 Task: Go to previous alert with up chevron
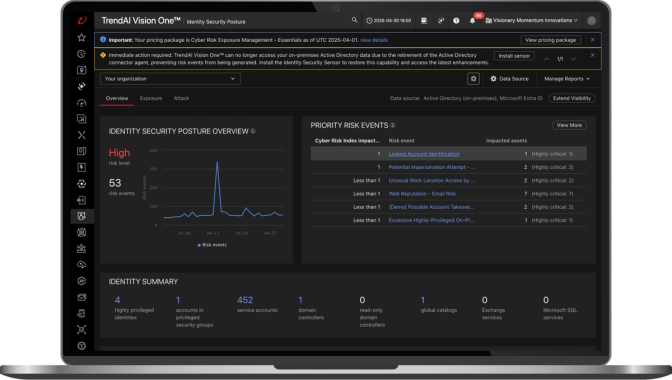coord(546,59)
